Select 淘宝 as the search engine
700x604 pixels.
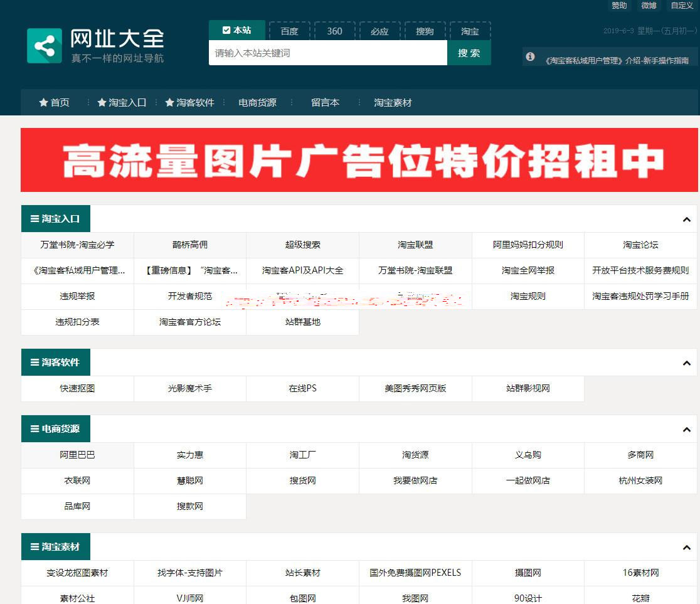470,31
